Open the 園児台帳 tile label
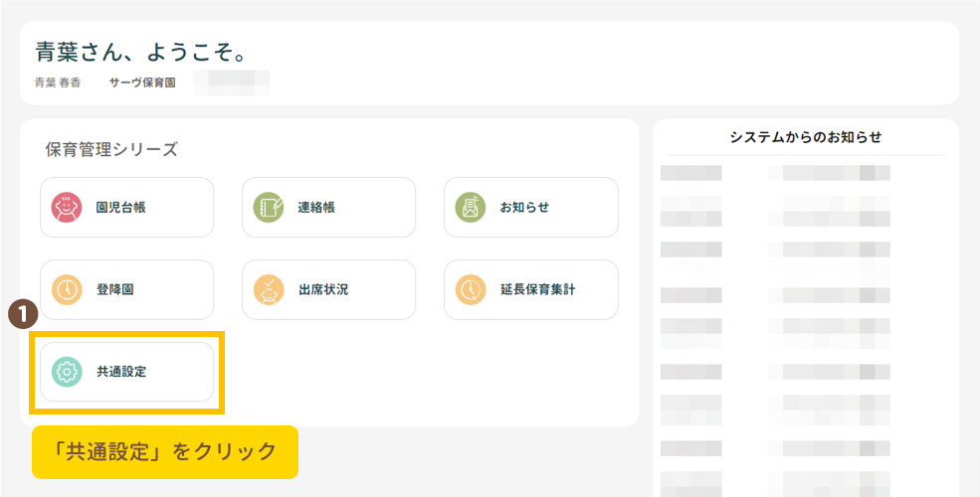The height and width of the screenshot is (497, 980). (x=121, y=208)
